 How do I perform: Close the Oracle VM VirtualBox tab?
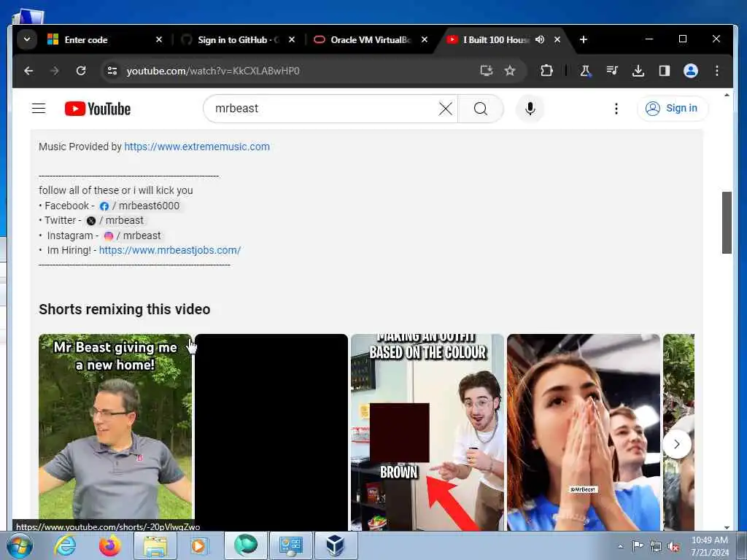425,39
